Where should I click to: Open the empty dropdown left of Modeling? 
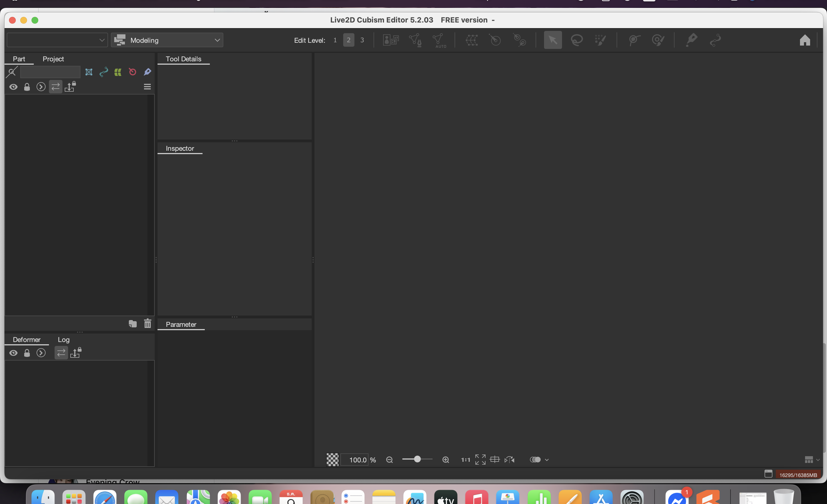click(x=57, y=40)
